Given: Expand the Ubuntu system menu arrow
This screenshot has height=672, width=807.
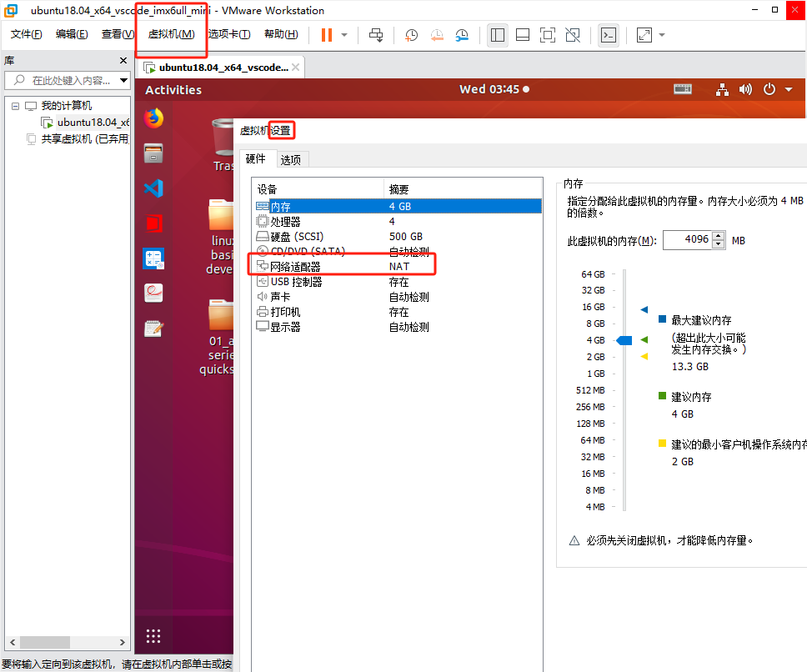Looking at the screenshot, I should tap(789, 89).
